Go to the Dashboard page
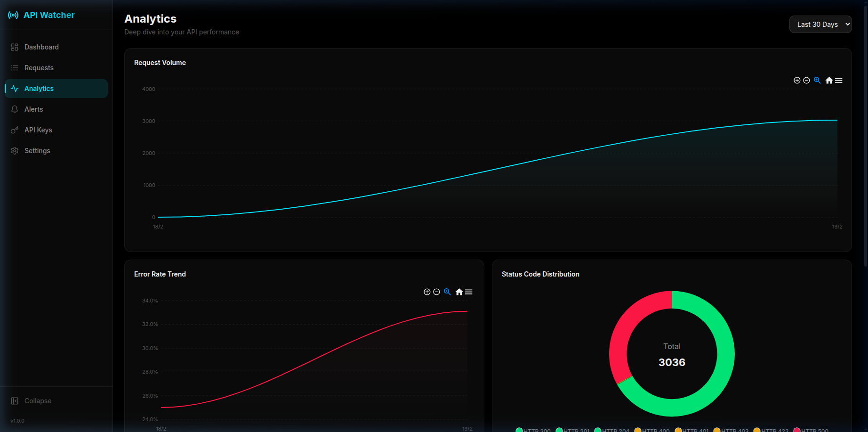868x432 pixels. pos(41,47)
